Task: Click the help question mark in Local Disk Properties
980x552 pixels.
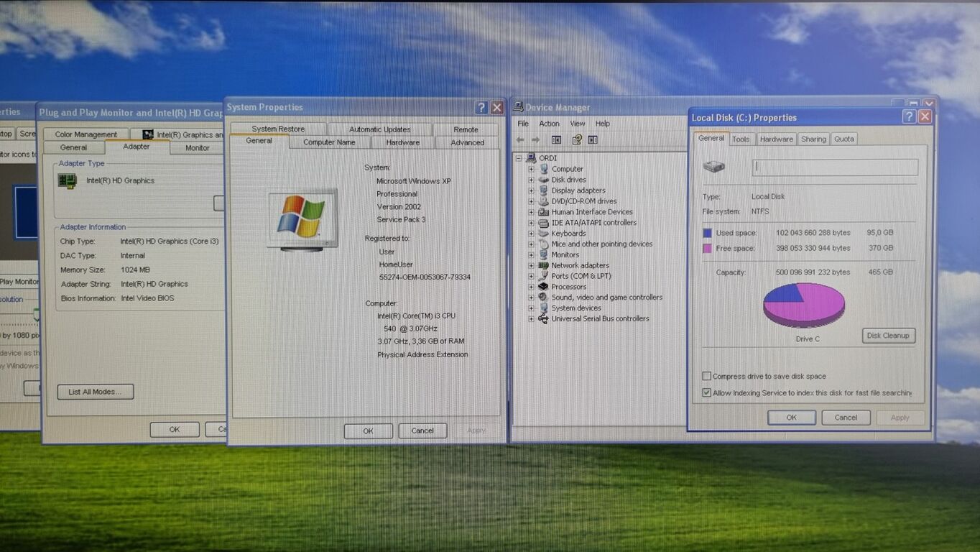Action: pyautogui.click(x=910, y=116)
